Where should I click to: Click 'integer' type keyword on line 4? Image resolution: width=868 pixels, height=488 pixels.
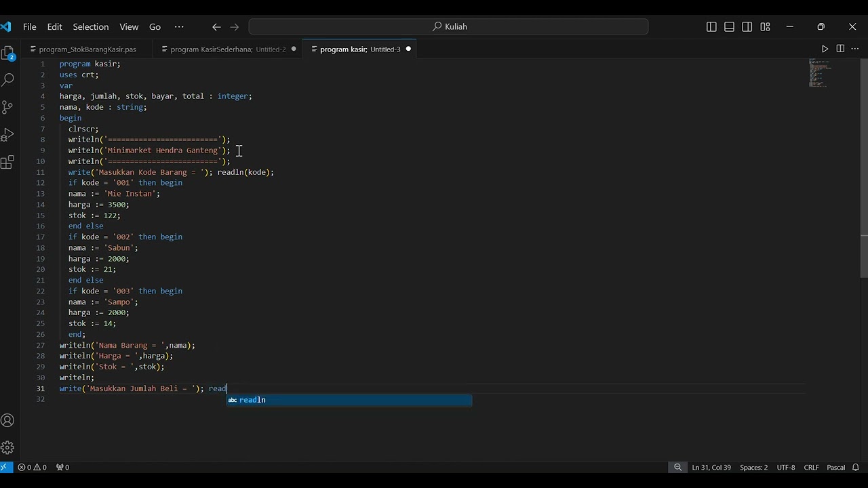[233, 96]
